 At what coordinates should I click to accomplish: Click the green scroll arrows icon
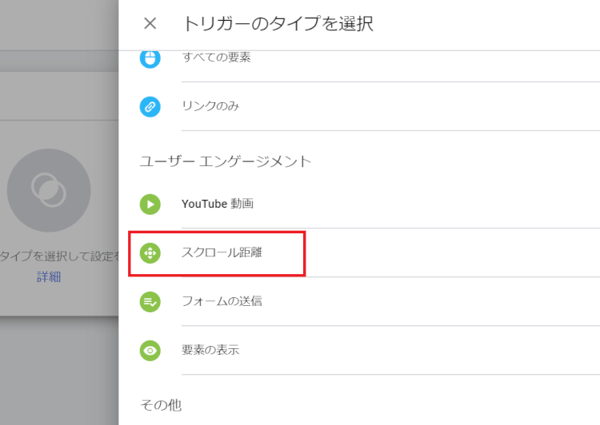click(150, 253)
